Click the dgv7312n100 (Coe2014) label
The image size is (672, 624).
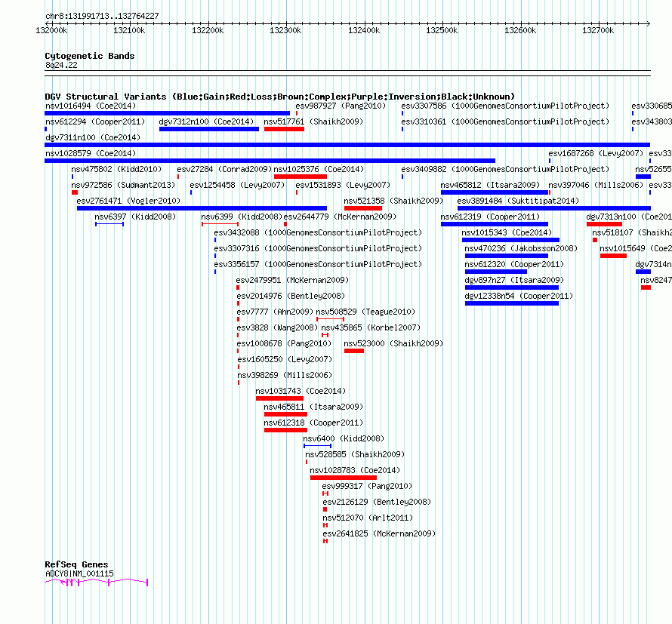point(206,121)
